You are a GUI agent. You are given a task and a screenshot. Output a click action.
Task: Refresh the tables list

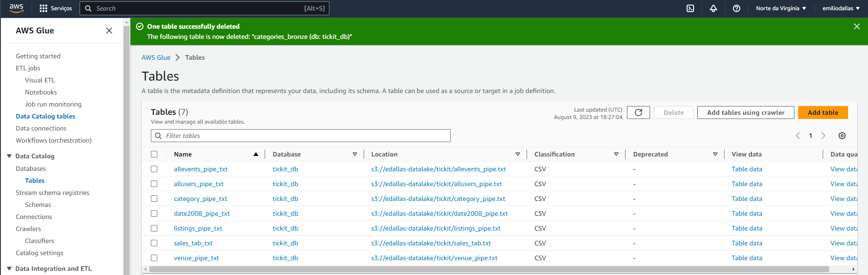pos(638,112)
